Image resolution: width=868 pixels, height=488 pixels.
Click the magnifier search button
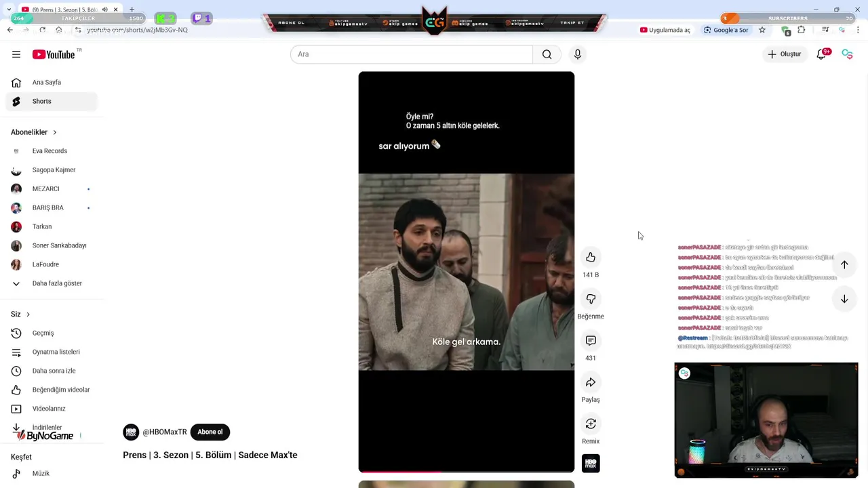pos(547,54)
